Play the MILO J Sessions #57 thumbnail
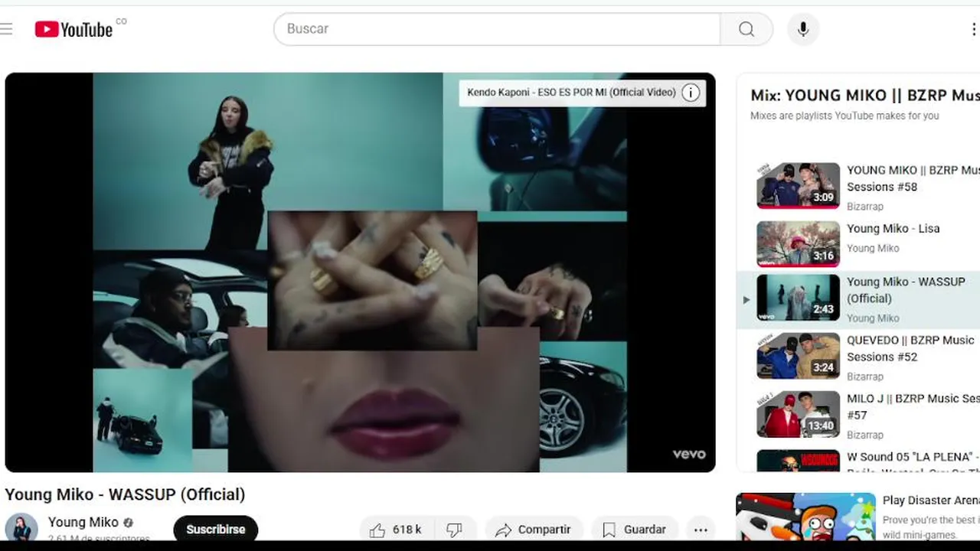The image size is (980, 551). (x=799, y=414)
